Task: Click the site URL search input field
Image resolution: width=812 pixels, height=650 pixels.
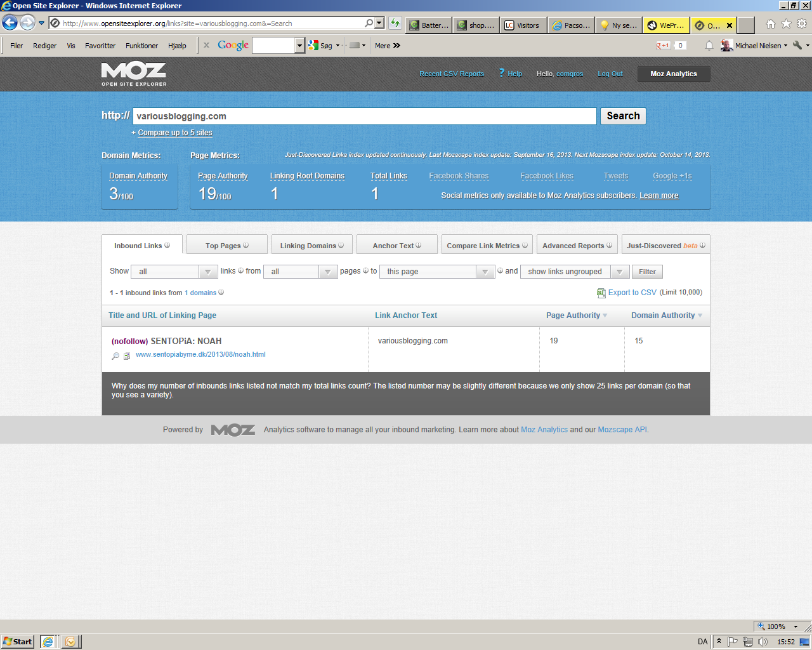Action: click(x=364, y=116)
